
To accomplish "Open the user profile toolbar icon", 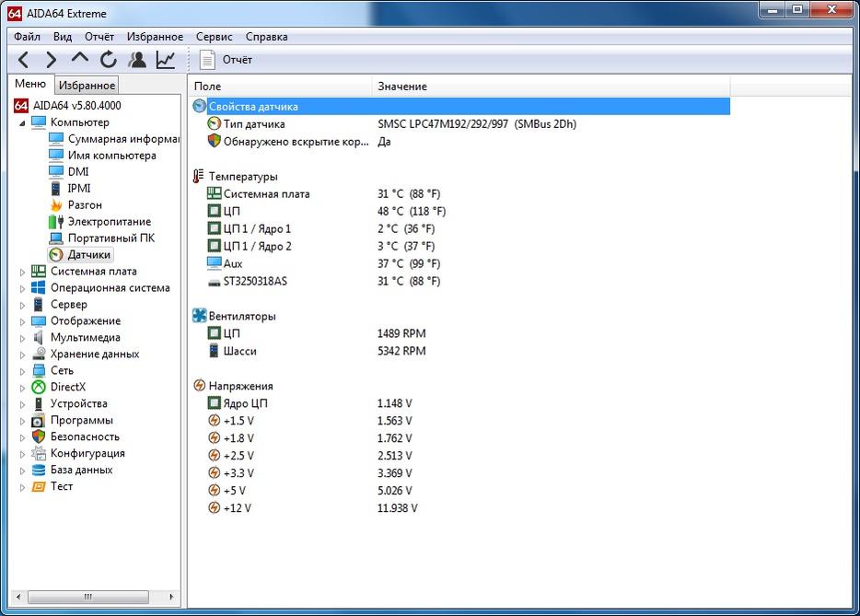I will [137, 59].
